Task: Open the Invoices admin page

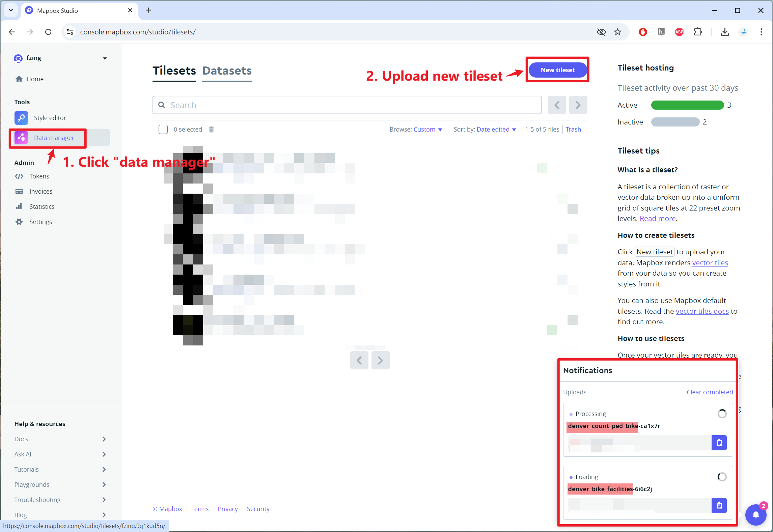Action: click(34, 191)
